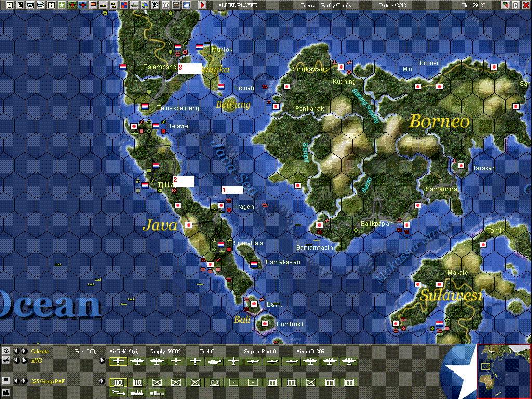Click the green and red flag icon top right

click(x=506, y=5)
